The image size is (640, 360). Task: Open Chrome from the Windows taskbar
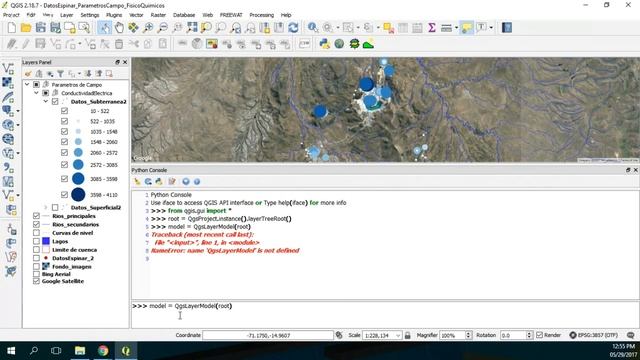[x=103, y=351]
